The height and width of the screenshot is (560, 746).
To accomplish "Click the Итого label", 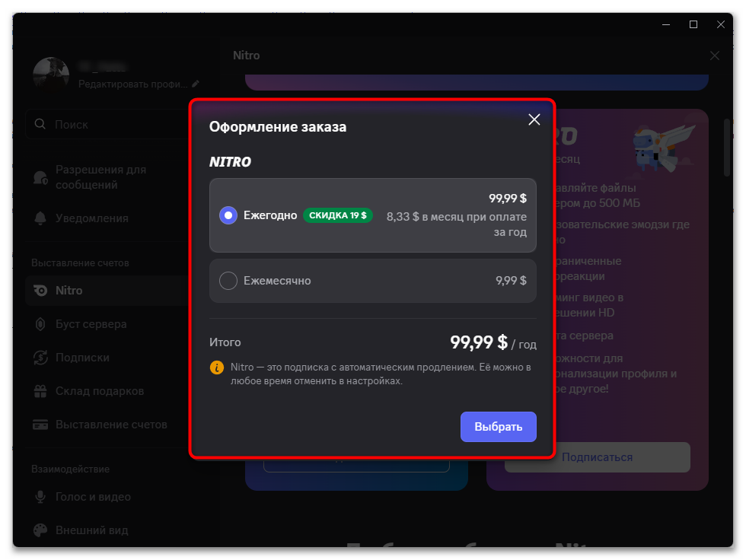I will pyautogui.click(x=225, y=342).
